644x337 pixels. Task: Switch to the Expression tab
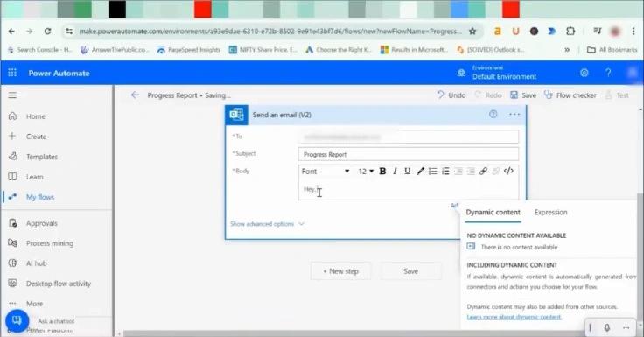pyautogui.click(x=550, y=213)
